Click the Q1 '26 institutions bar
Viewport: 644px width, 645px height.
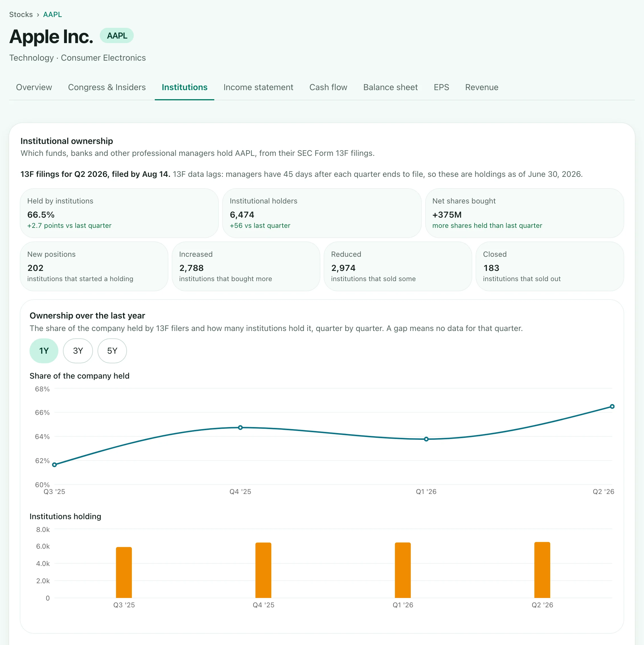[x=403, y=570]
